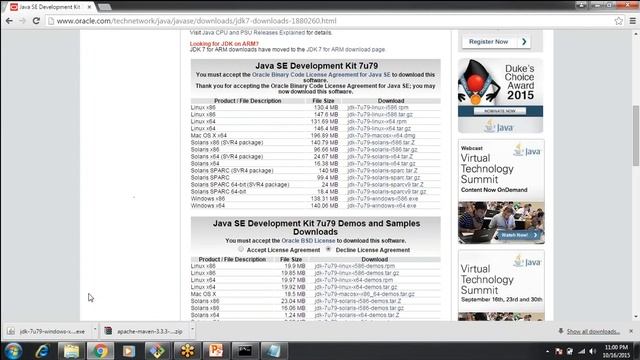The image size is (640, 360).
Task: Click the browser Back arrow
Action: [9, 21]
